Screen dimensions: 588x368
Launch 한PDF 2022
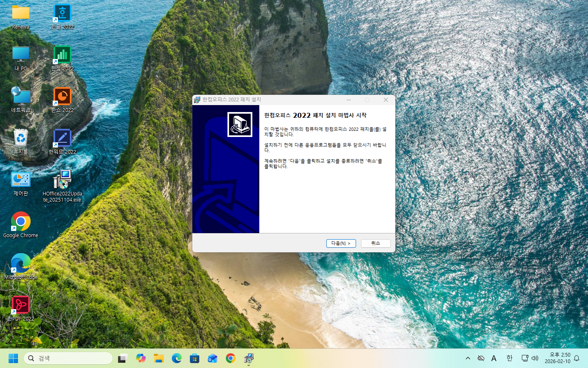20,305
